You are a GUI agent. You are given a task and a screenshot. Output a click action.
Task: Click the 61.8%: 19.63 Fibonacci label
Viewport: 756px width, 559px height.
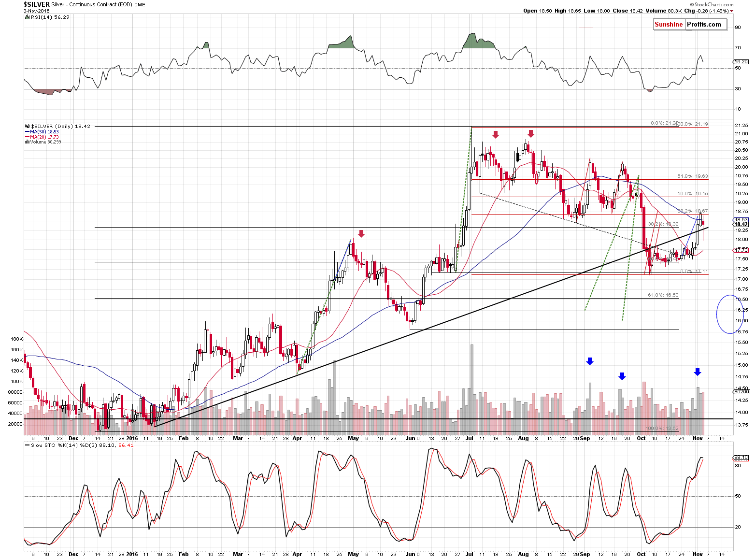[x=692, y=176]
